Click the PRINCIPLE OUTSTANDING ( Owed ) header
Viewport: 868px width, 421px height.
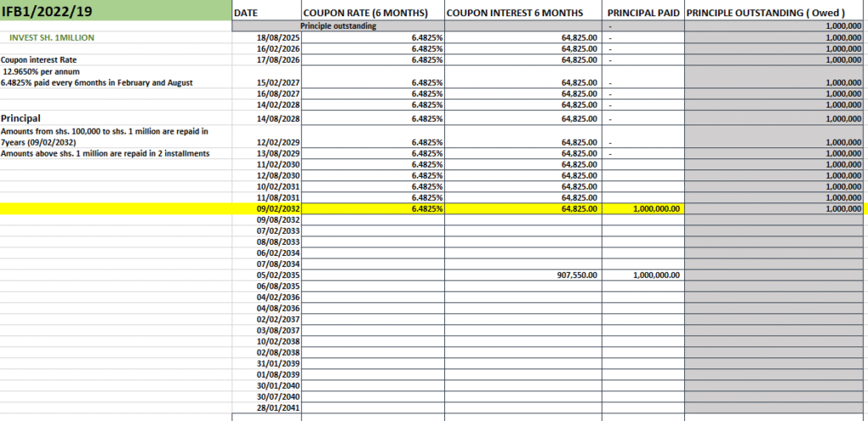765,14
